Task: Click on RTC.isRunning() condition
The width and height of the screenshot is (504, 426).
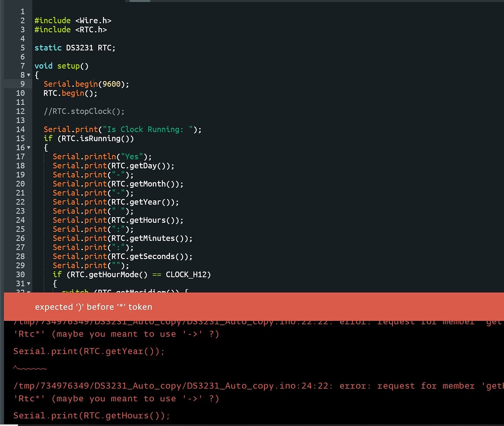Action: (95, 138)
